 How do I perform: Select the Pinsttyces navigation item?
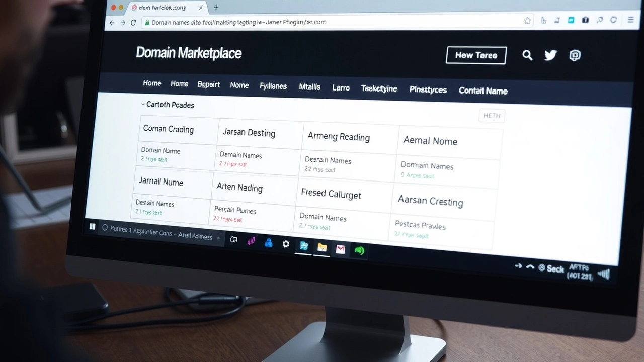tap(428, 90)
